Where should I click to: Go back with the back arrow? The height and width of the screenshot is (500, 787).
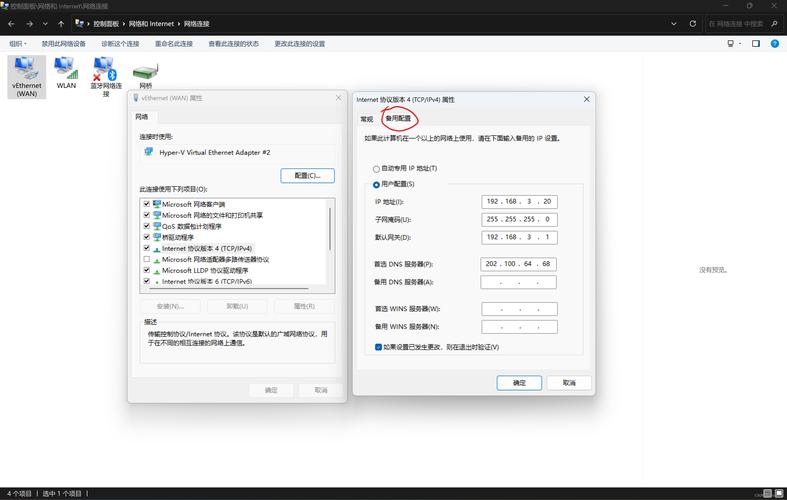point(12,24)
